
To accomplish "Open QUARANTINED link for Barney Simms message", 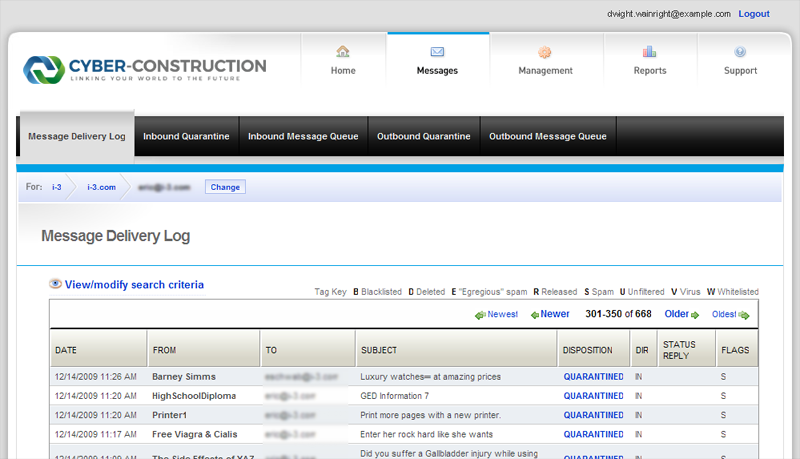I will click(593, 377).
